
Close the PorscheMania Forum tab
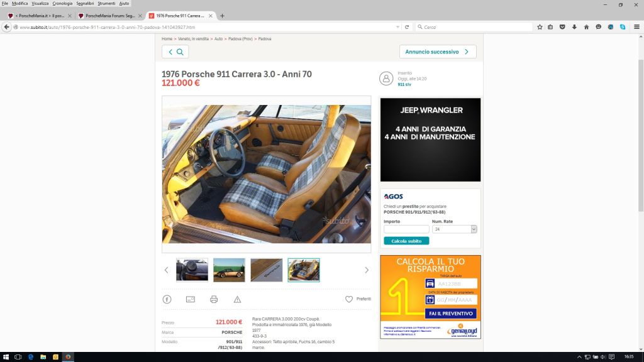[x=140, y=16]
